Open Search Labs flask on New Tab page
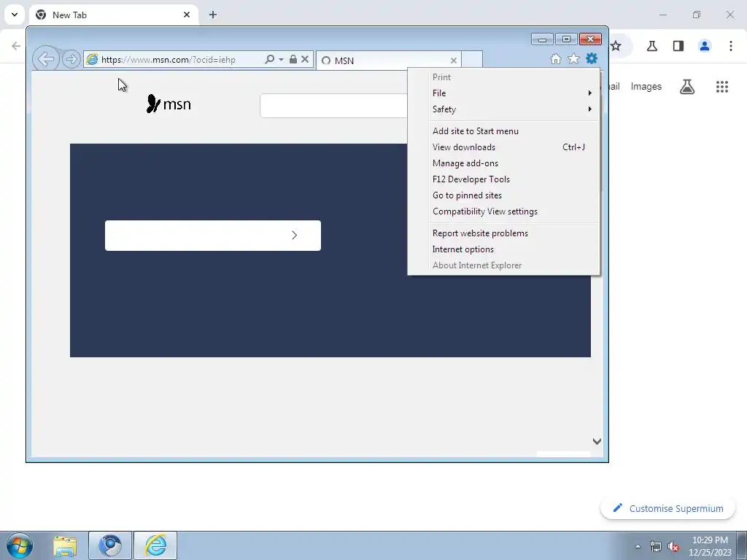This screenshot has width=747, height=560. pos(687,87)
